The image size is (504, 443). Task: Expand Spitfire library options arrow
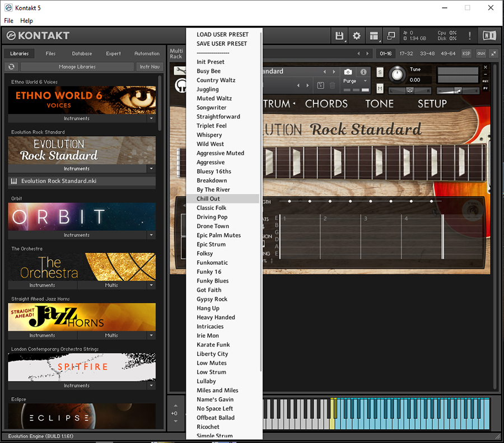pos(151,385)
